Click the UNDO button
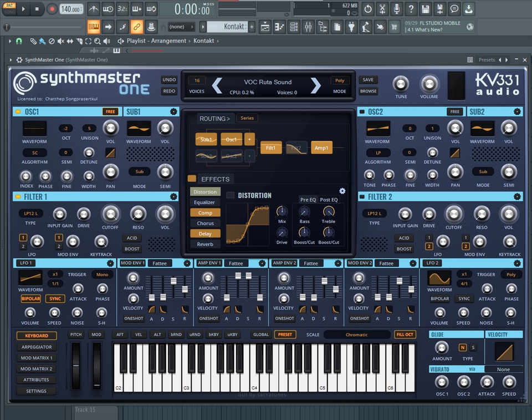The height and width of the screenshot is (420, 532). tap(169, 80)
